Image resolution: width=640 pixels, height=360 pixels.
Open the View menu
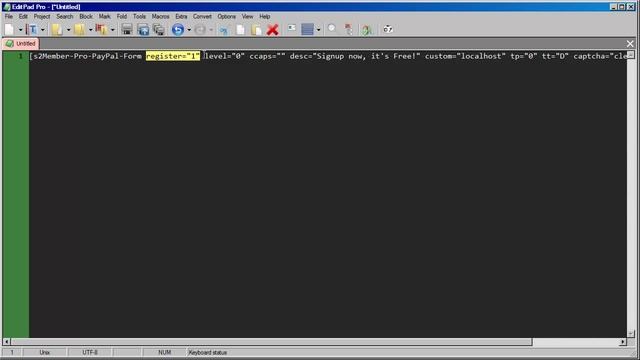point(247,17)
